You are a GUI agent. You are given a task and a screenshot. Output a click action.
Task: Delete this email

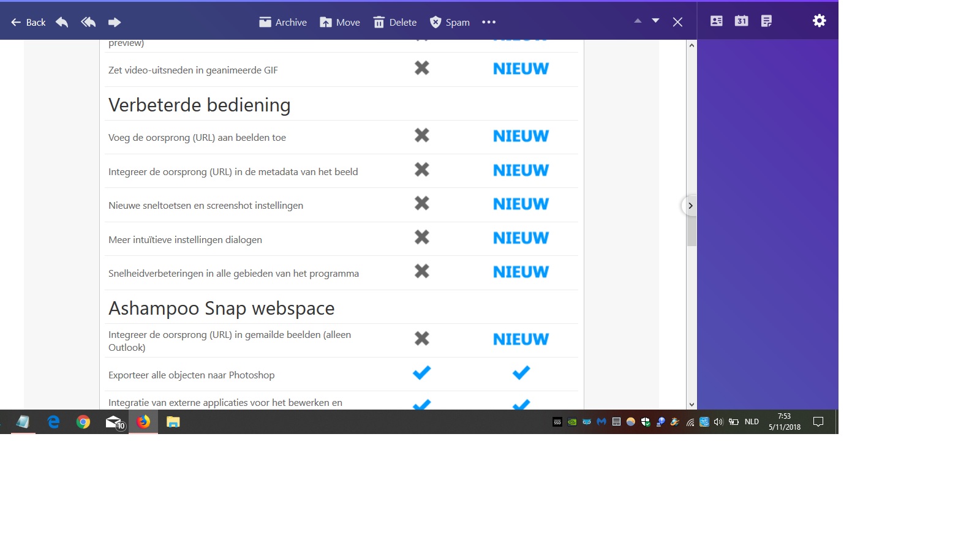(395, 22)
